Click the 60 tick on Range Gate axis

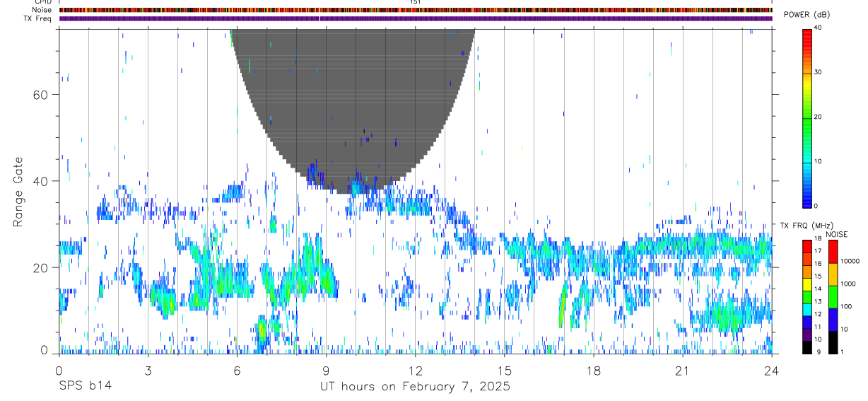(40, 95)
